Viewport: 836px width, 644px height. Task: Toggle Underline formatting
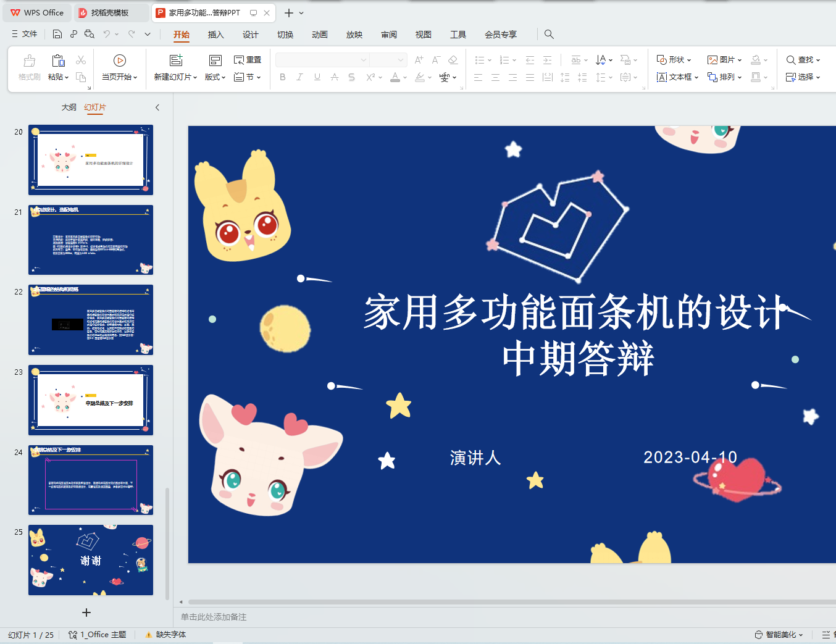coord(317,77)
